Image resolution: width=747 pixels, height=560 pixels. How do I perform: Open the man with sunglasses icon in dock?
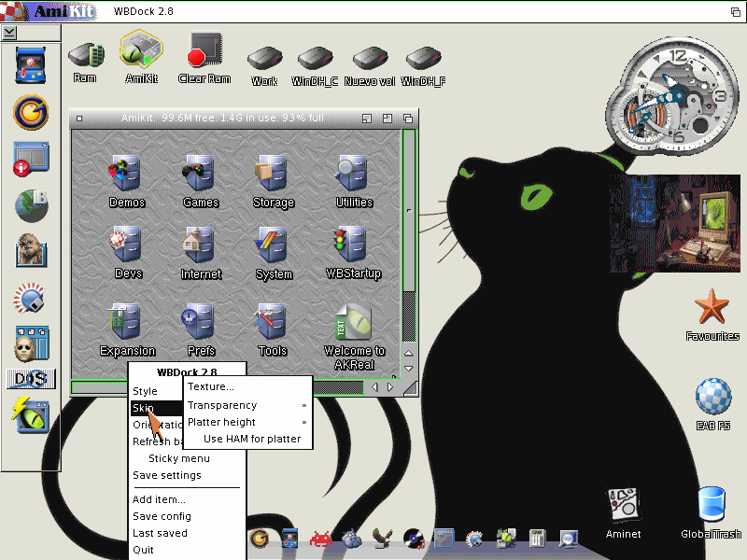click(x=31, y=343)
